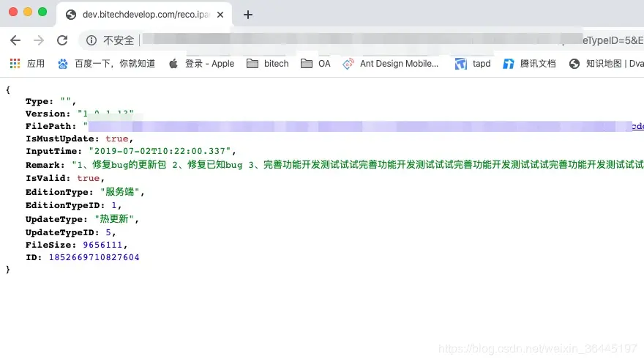The height and width of the screenshot is (362, 644).
Task: Click the EditionType value 服务端
Action: pos(120,192)
